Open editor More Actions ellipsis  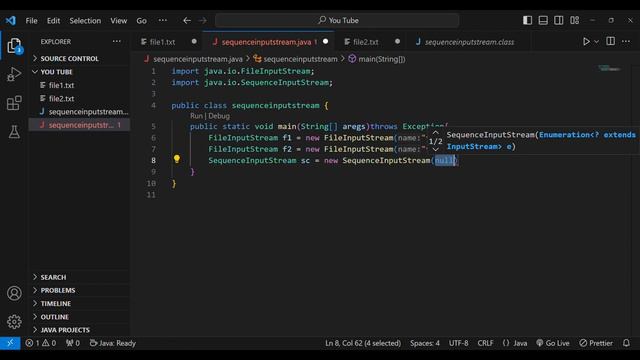tap(626, 41)
